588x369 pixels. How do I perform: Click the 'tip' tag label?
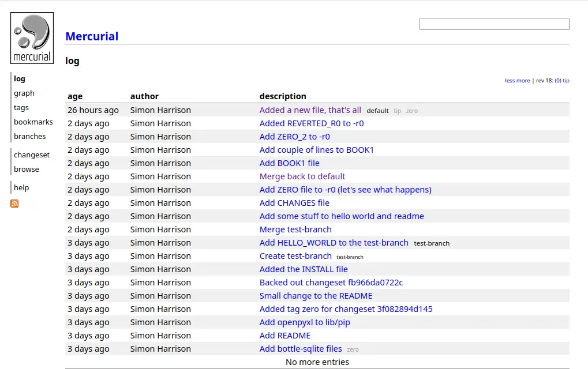(x=397, y=111)
